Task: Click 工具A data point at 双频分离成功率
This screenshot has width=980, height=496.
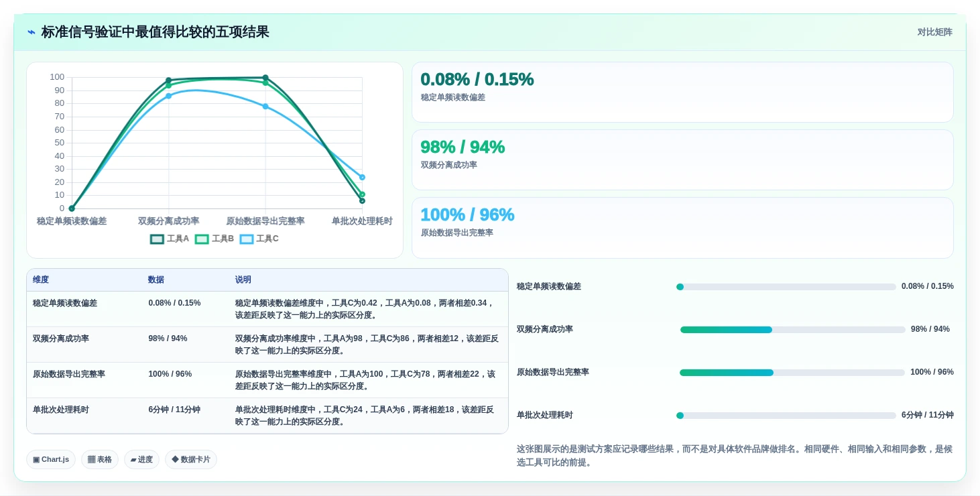Action: [168, 80]
